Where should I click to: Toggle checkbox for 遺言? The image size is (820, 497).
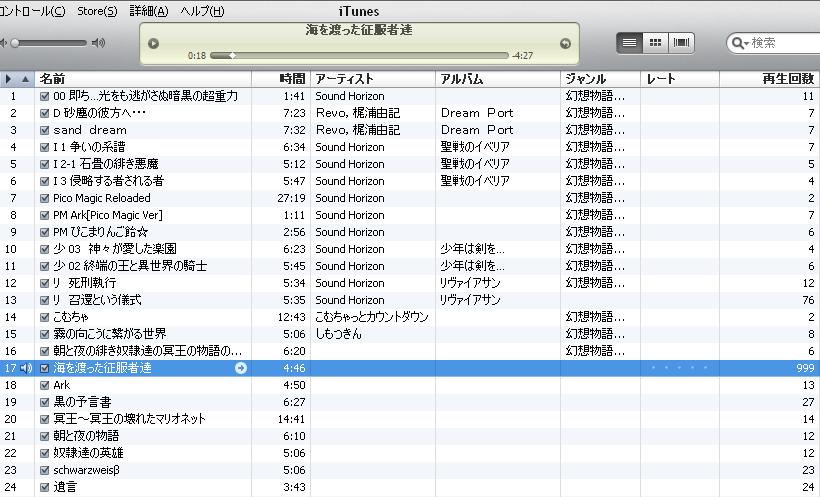point(44,487)
